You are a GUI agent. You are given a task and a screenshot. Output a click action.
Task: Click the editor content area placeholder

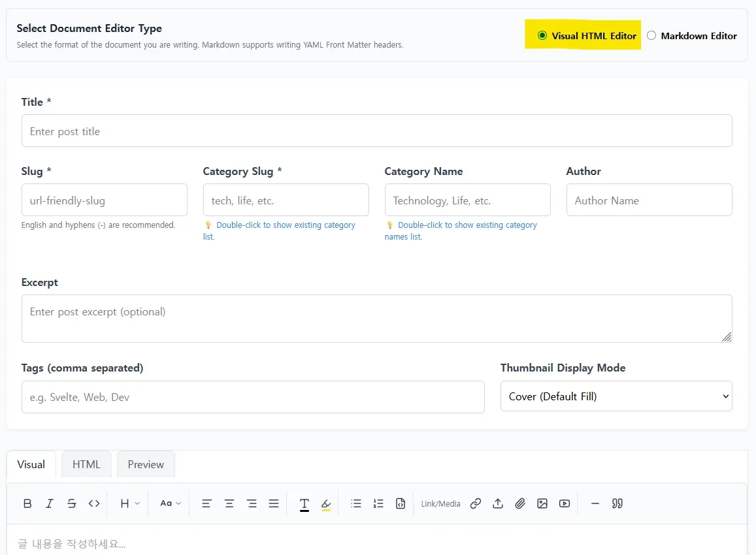click(71, 544)
